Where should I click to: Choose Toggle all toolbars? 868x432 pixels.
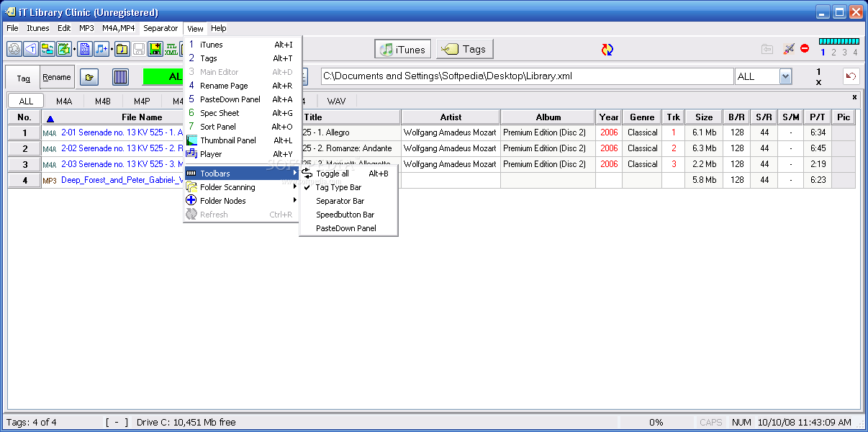click(x=348, y=174)
